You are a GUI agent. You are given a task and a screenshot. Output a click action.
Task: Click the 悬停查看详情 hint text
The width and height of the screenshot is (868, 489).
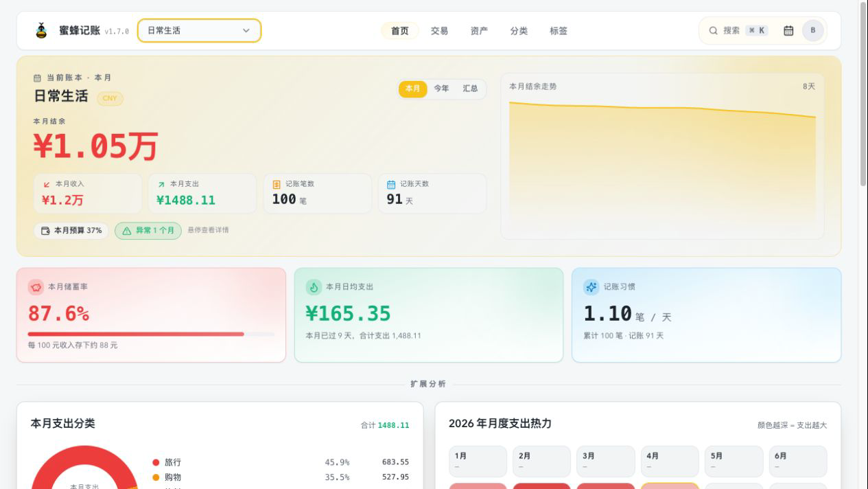pyautogui.click(x=208, y=230)
